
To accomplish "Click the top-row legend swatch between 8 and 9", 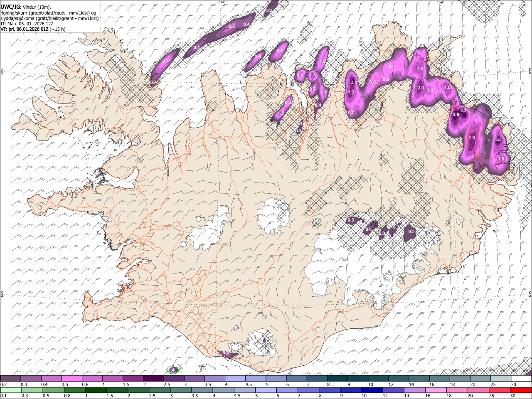I will coord(337,379).
